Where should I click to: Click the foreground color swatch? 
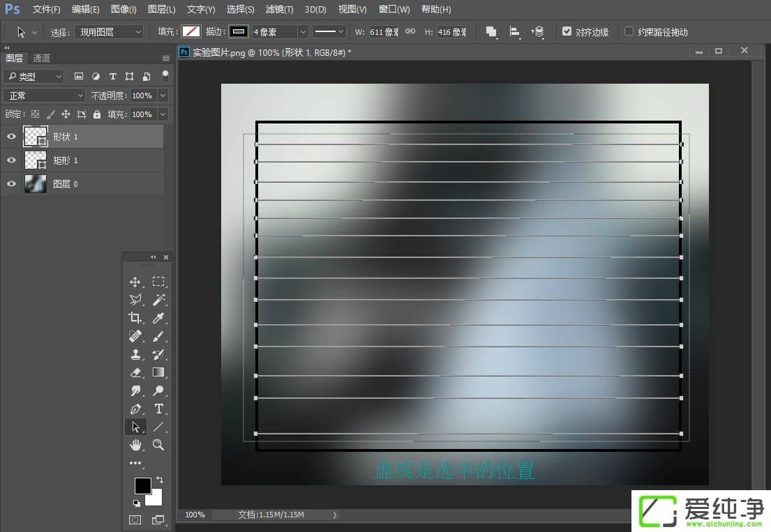143,485
